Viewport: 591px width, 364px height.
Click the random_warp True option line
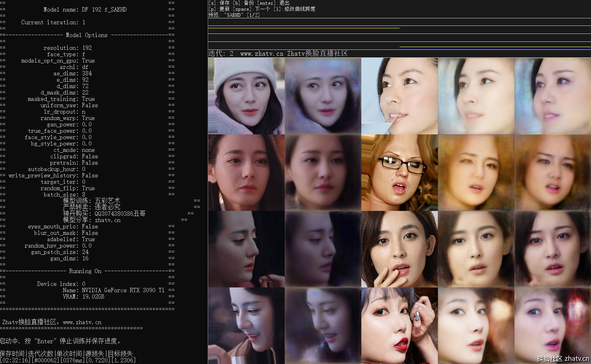tap(67, 118)
